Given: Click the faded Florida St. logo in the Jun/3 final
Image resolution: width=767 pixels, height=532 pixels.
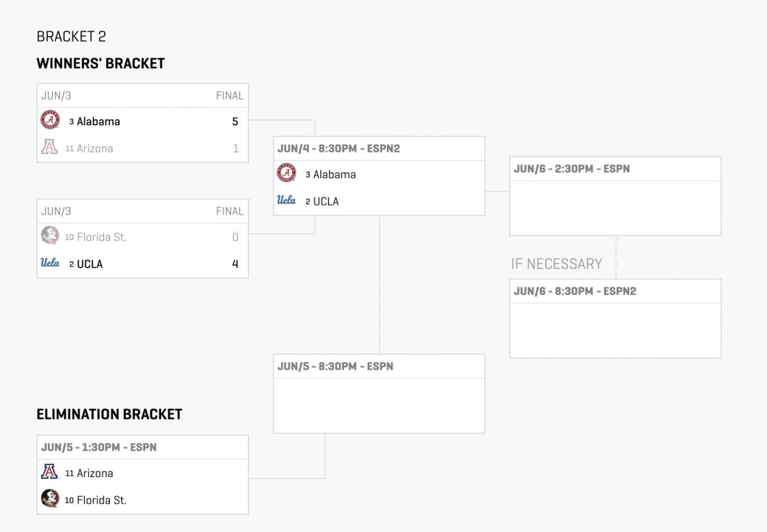Looking at the screenshot, I should (50, 236).
